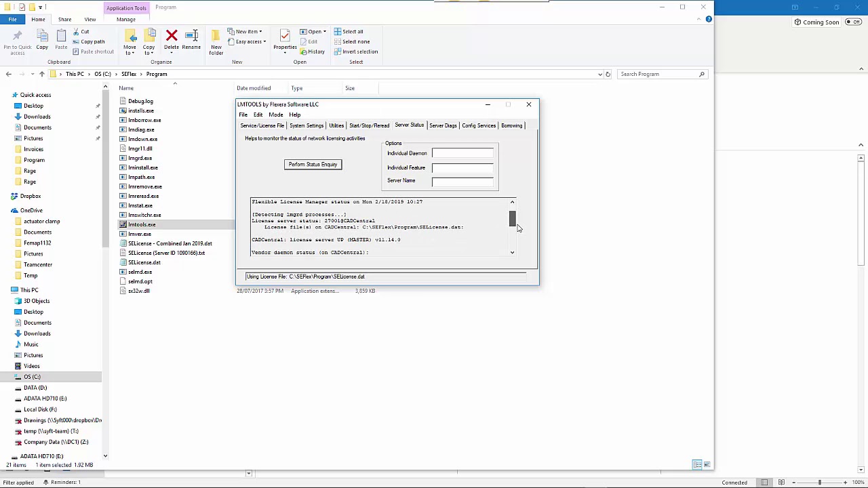Select OS (C:) drive in navigation pane
868x488 pixels.
click(x=32, y=377)
